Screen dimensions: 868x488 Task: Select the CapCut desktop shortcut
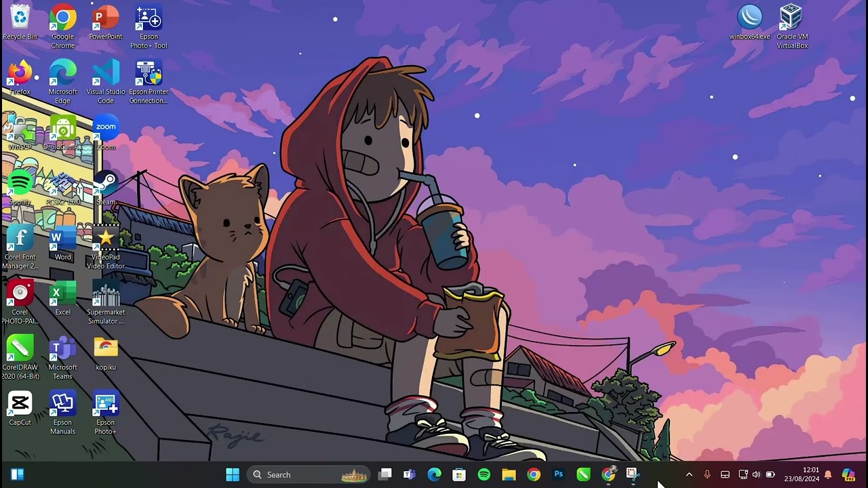point(20,408)
